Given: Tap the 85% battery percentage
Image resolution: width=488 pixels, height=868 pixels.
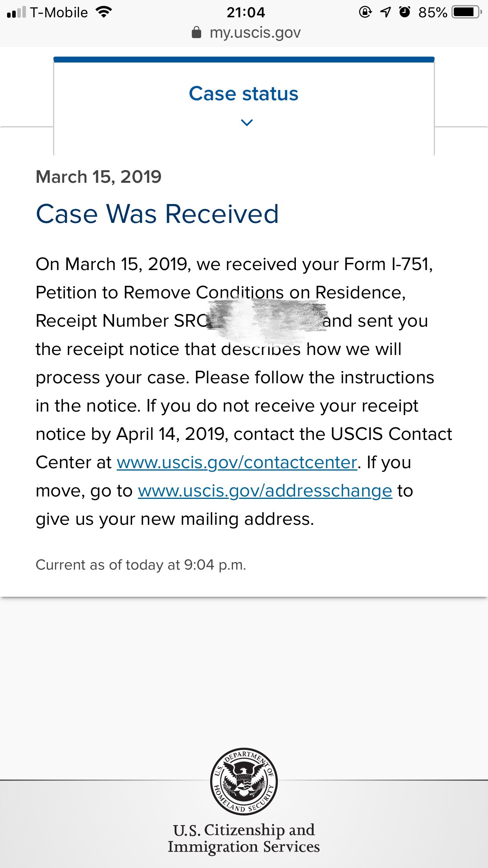Looking at the screenshot, I should tap(432, 12).
